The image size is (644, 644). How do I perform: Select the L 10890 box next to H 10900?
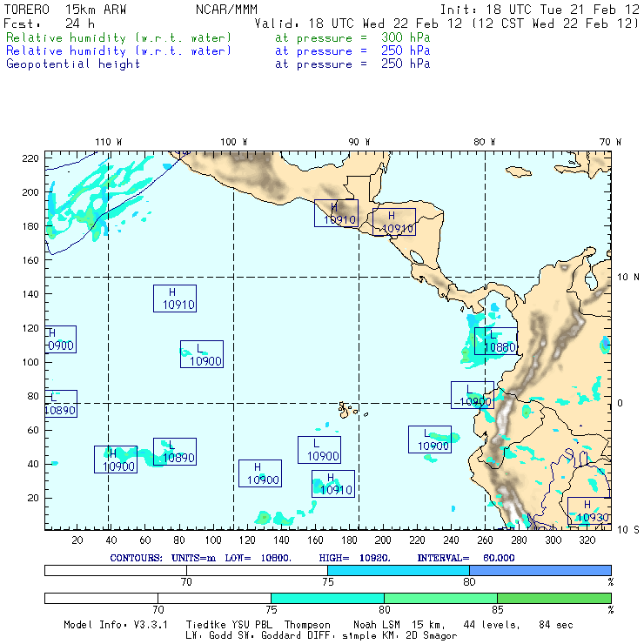click(x=175, y=452)
